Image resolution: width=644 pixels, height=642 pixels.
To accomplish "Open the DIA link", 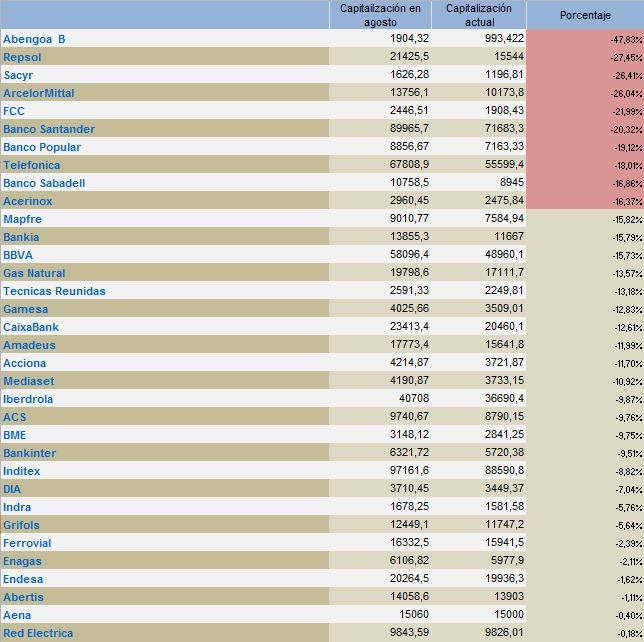I will coord(12,489).
